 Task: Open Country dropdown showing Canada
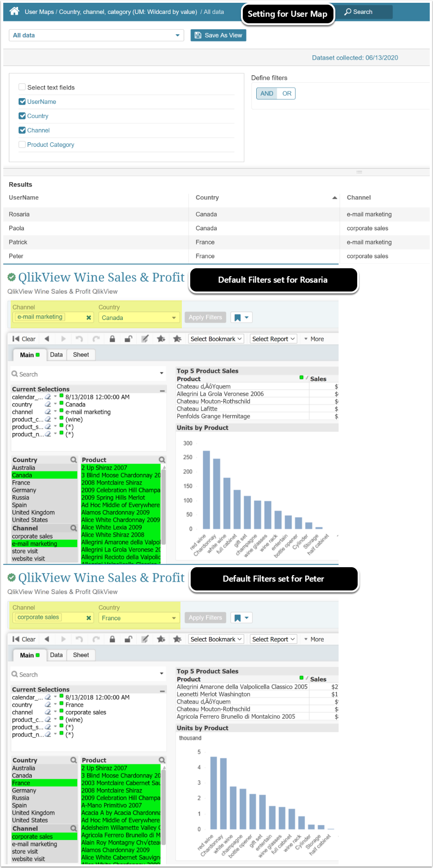pos(139,318)
